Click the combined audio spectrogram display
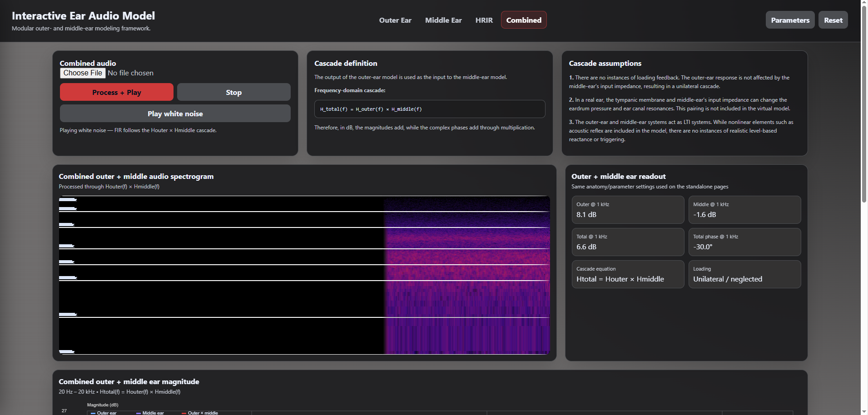The height and width of the screenshot is (415, 868). (304, 275)
